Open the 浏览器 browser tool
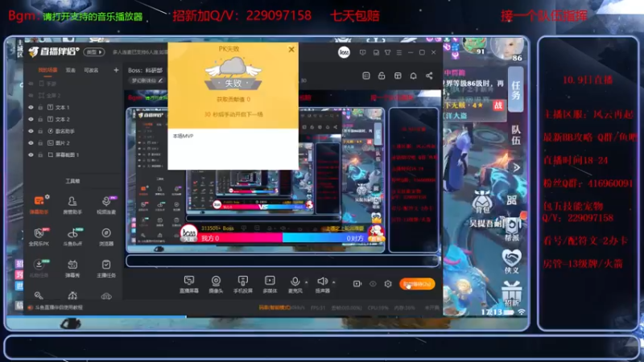 click(x=106, y=237)
